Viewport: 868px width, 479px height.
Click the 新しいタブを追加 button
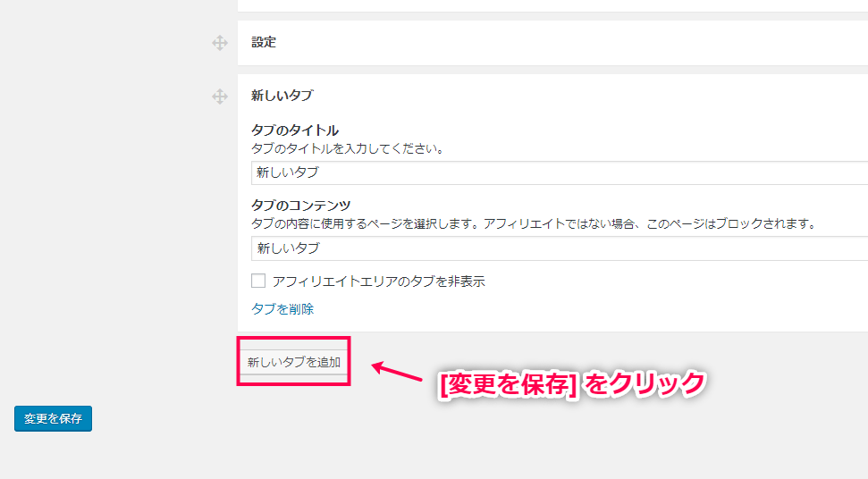tap(294, 362)
